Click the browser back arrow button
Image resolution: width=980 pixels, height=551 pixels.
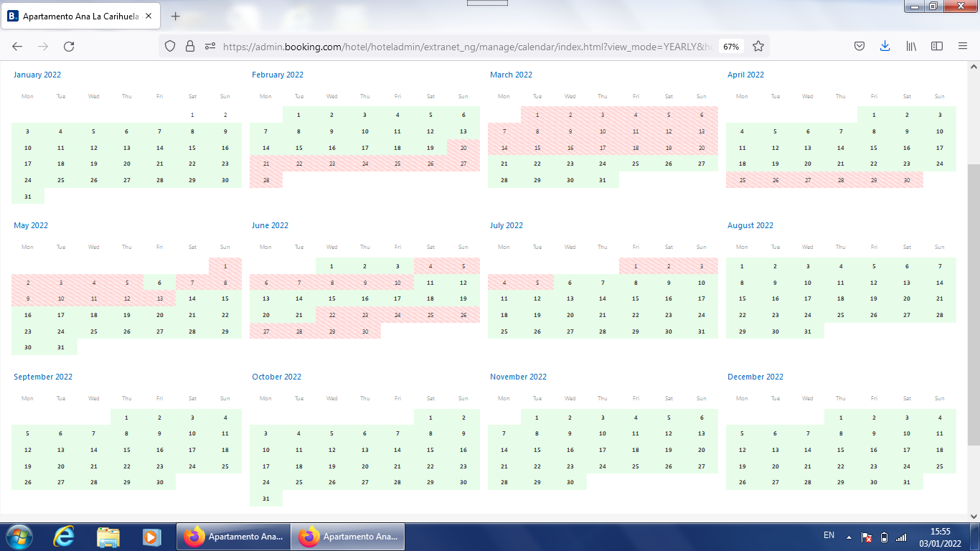click(17, 46)
